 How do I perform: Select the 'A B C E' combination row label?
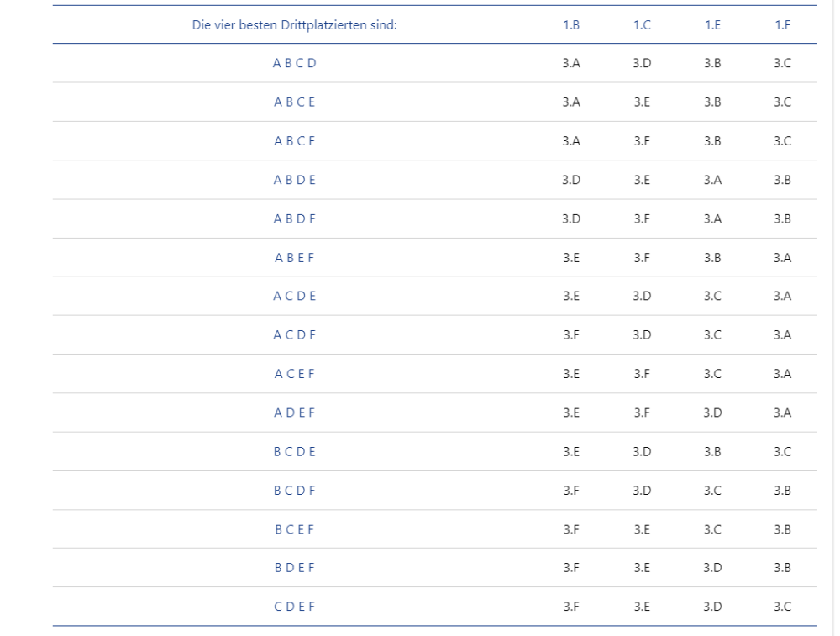[x=294, y=102]
